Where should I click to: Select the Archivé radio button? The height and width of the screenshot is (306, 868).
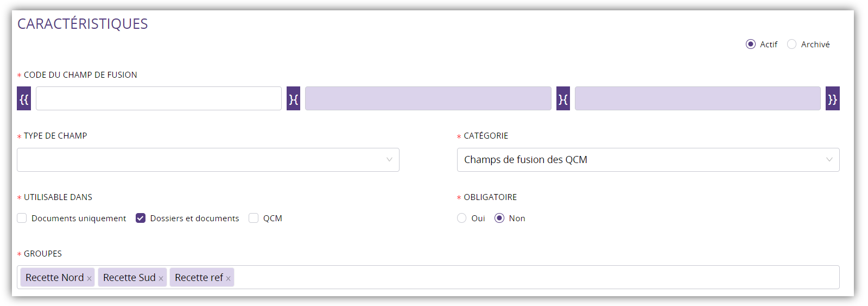pos(792,44)
